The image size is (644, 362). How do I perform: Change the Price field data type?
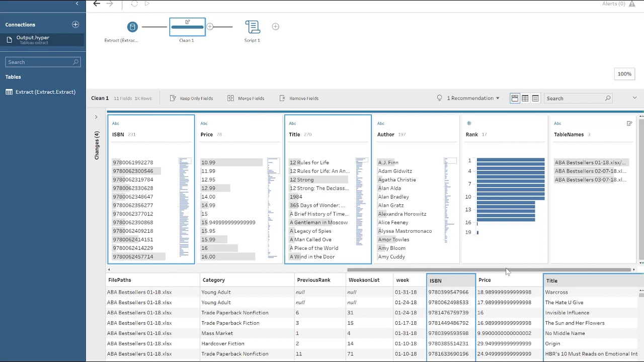(x=204, y=123)
